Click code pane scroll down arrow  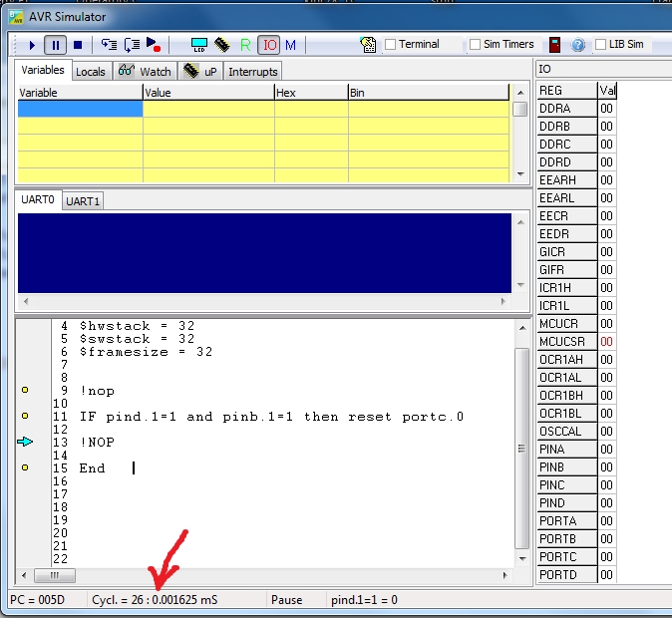tap(522, 558)
